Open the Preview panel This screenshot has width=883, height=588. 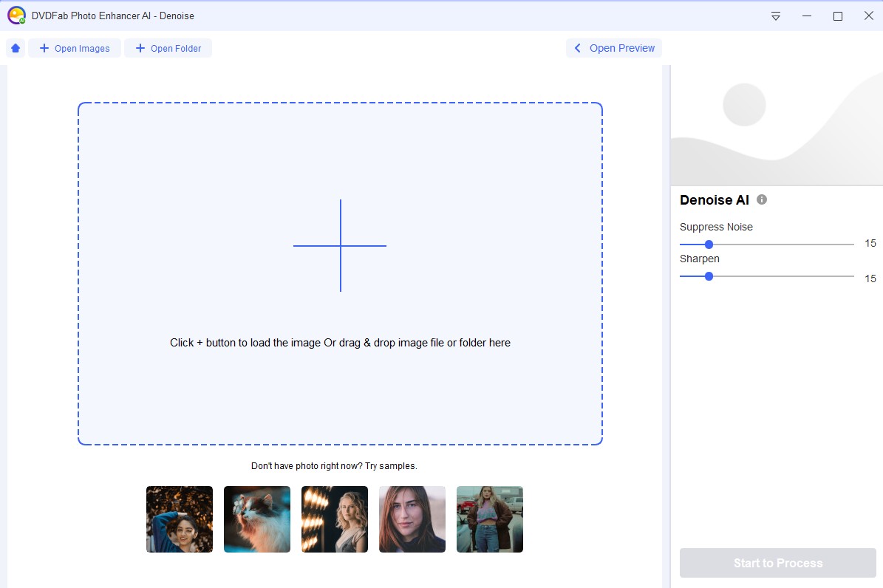[x=614, y=49]
